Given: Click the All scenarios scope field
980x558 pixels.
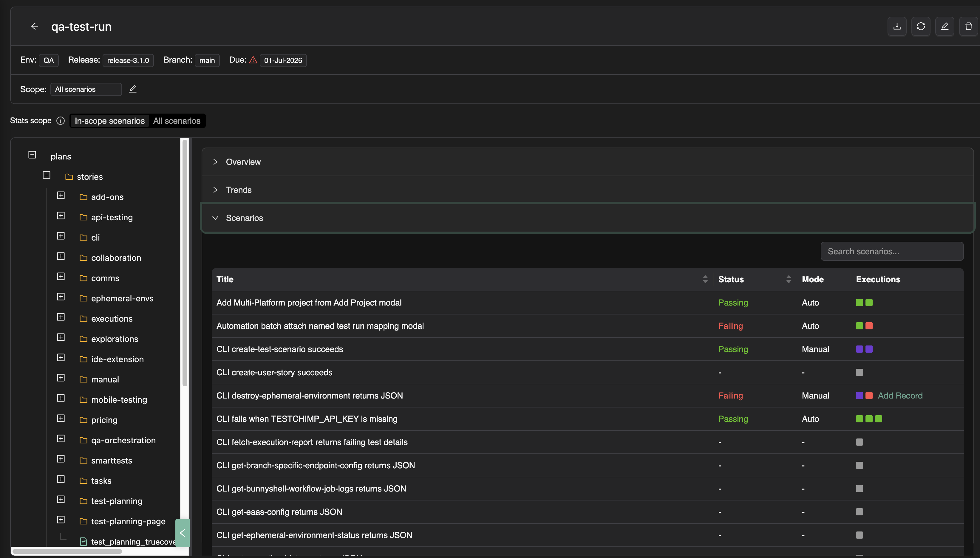Looking at the screenshot, I should pyautogui.click(x=86, y=89).
